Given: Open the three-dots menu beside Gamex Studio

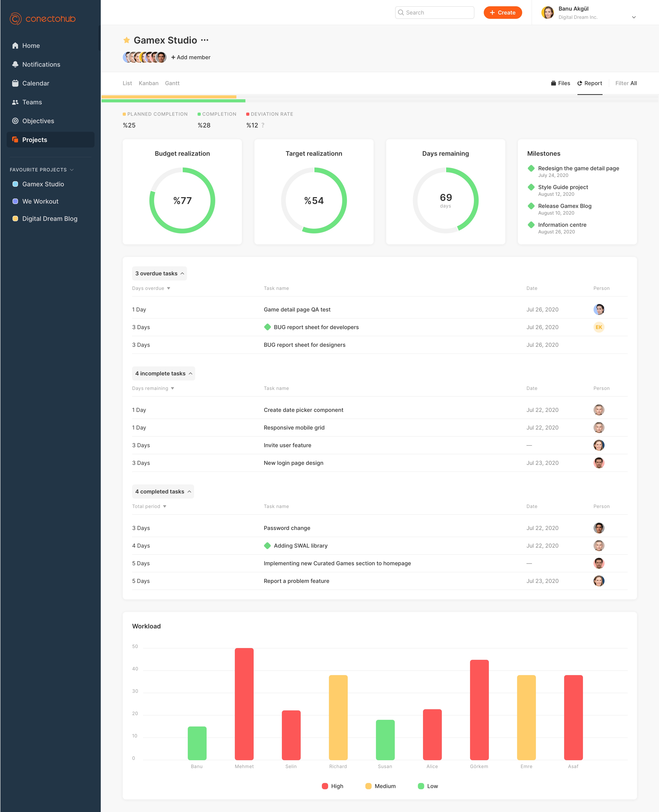Looking at the screenshot, I should coord(205,40).
